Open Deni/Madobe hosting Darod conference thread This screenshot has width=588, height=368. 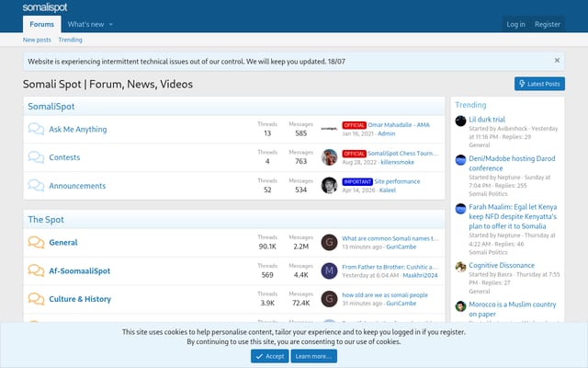click(512, 164)
